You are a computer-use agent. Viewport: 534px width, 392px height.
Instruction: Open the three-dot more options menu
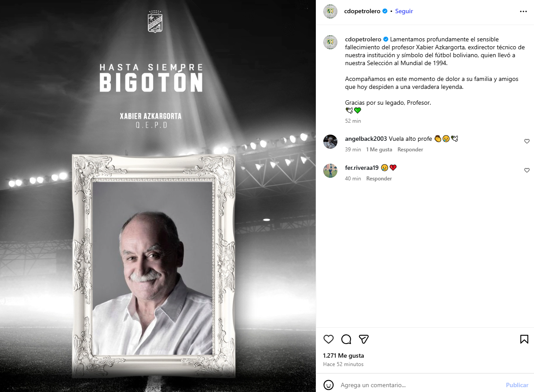(x=523, y=11)
